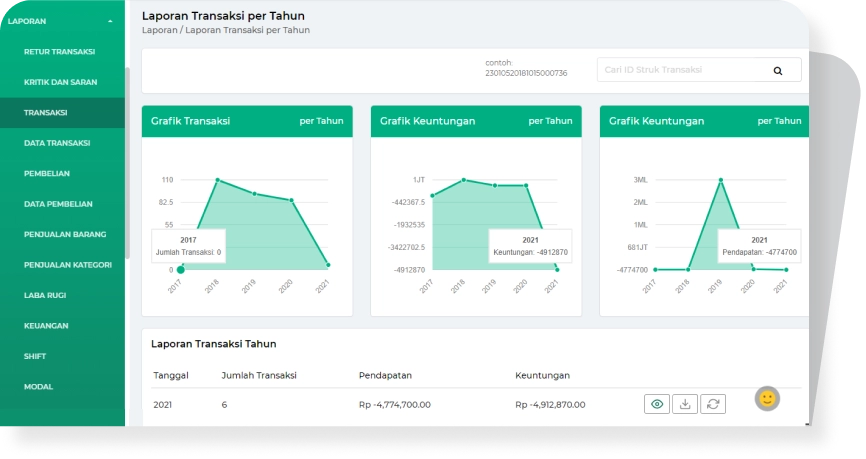This screenshot has width=866, height=459.
Task: Collapse the LAPORAN sidebar section
Action: point(110,20)
